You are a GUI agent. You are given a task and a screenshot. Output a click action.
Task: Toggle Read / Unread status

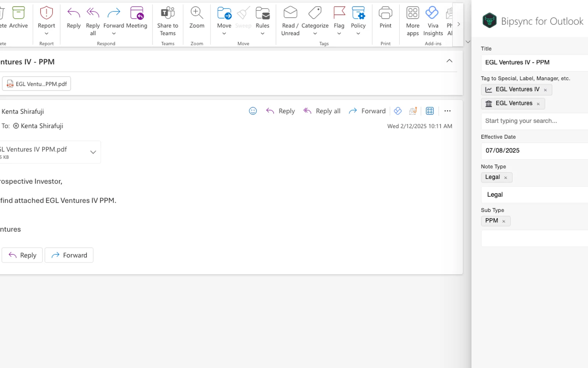(290, 21)
